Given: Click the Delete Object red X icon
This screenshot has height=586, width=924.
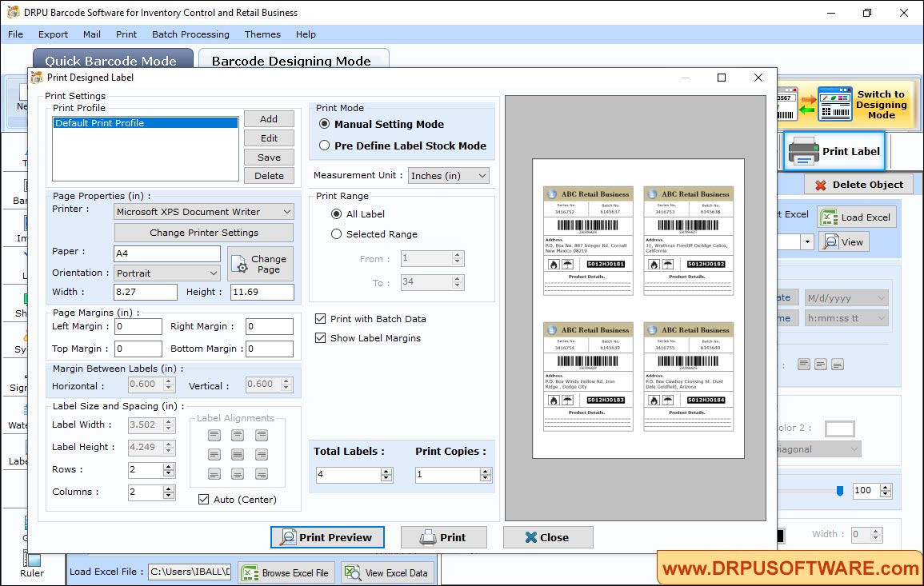Looking at the screenshot, I should pos(820,185).
